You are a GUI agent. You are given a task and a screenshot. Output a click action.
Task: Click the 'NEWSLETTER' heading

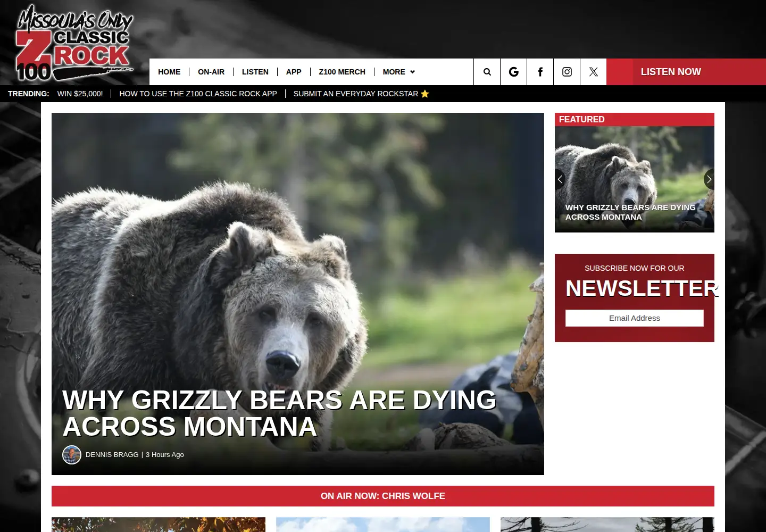coord(642,288)
